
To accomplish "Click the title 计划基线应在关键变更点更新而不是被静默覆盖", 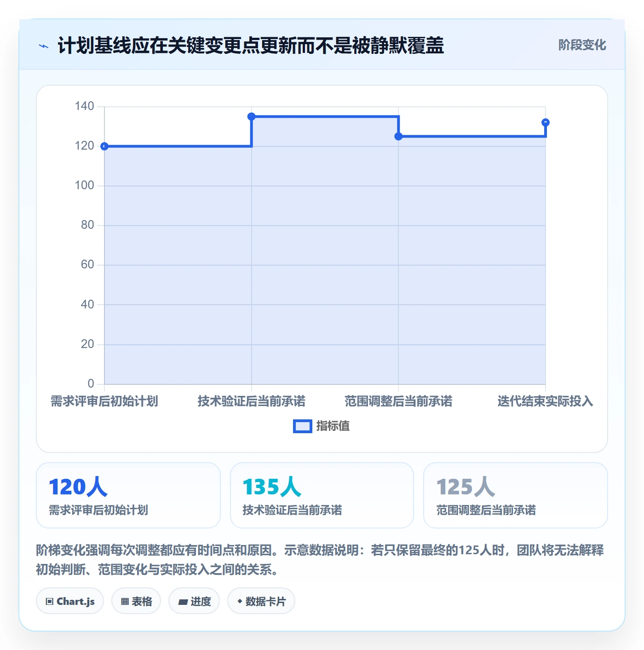I will (251, 46).
